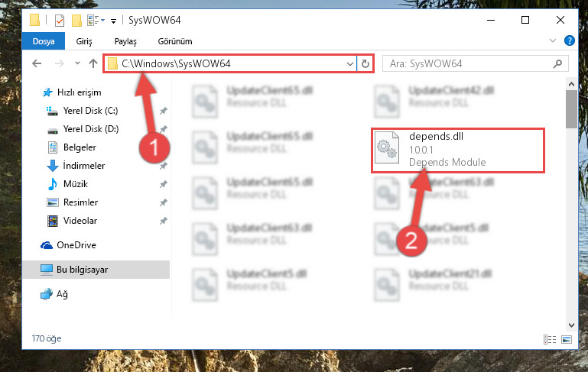Open the Görünüm ribbon tab
The image size is (588, 372).
(175, 41)
